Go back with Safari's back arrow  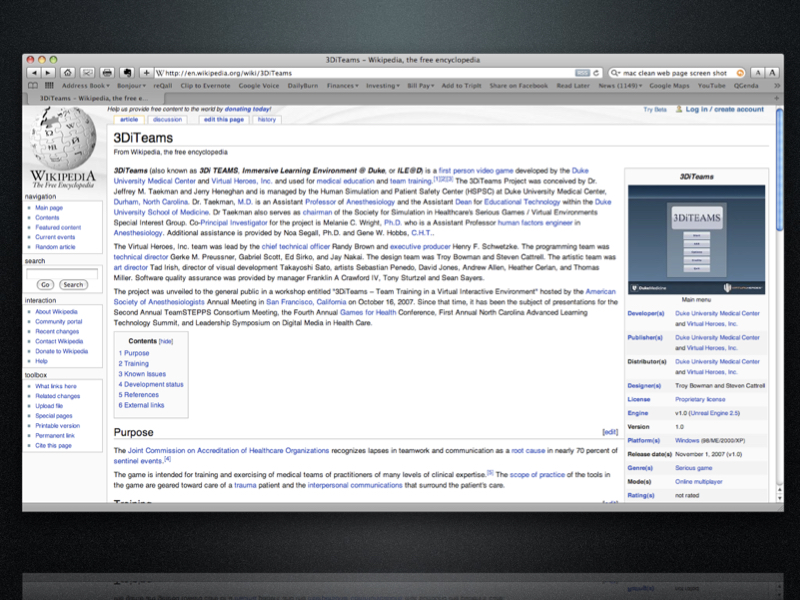(x=34, y=73)
